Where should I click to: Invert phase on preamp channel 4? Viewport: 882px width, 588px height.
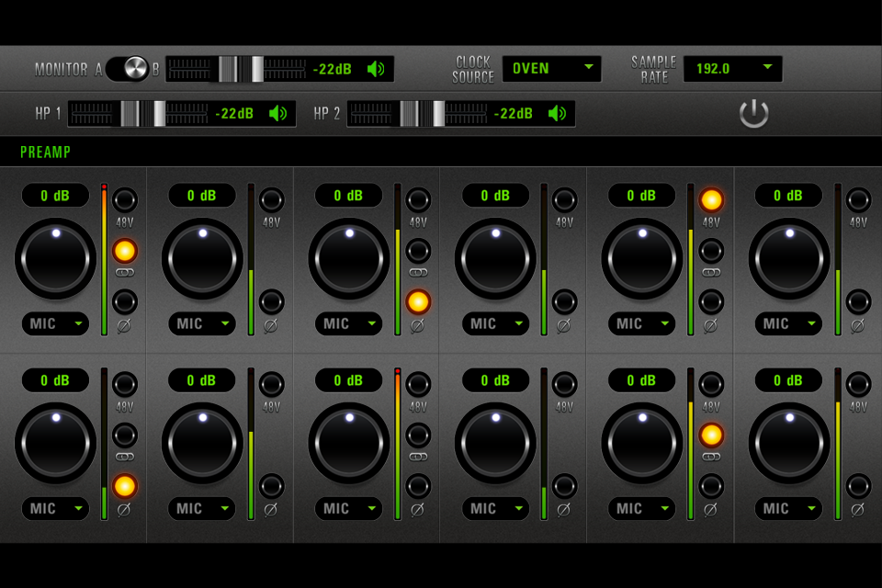tap(565, 302)
